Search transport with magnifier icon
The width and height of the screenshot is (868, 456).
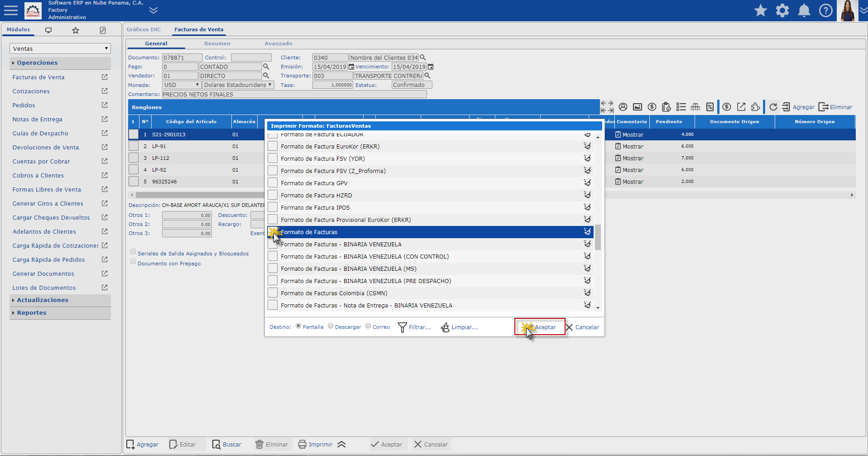coord(427,76)
